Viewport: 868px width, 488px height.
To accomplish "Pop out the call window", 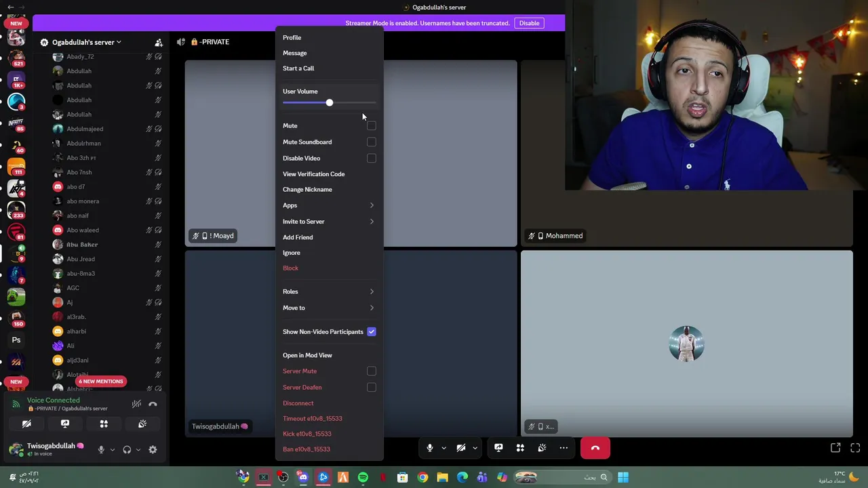I will (x=835, y=448).
